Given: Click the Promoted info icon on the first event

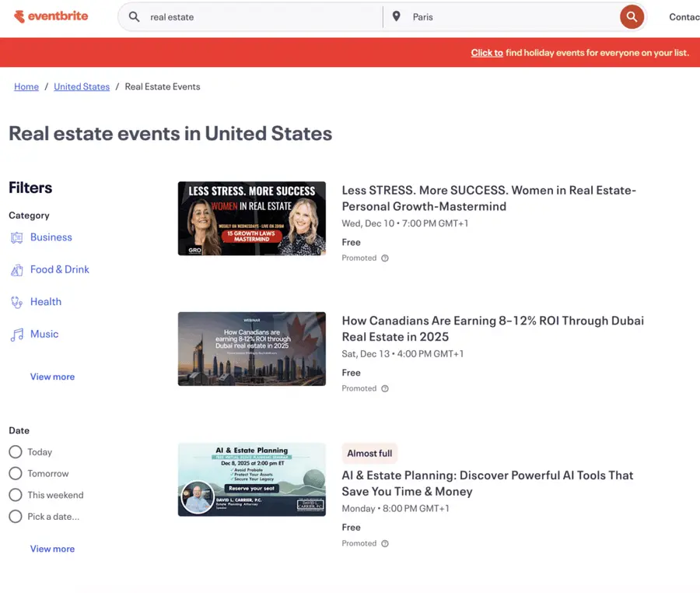Looking at the screenshot, I should tap(384, 258).
